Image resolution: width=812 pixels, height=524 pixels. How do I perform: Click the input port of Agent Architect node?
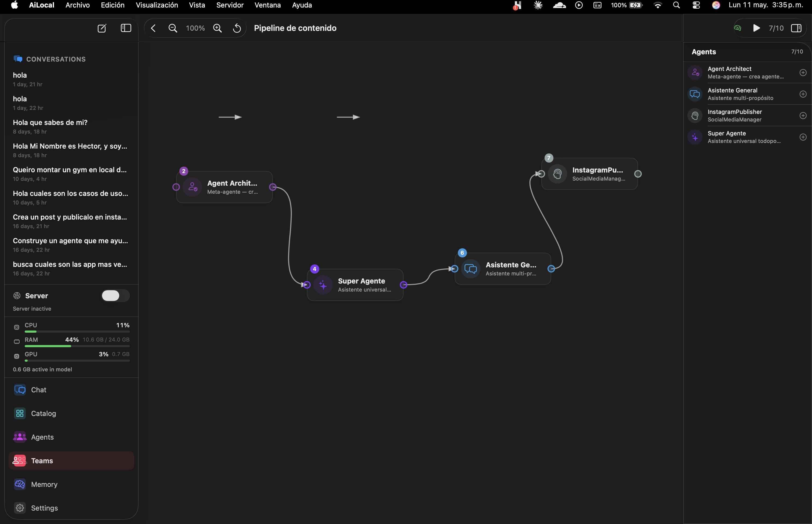pyautogui.click(x=176, y=187)
